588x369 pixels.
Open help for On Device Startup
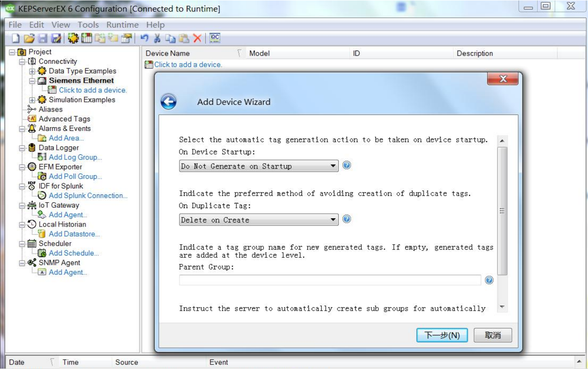click(x=347, y=165)
